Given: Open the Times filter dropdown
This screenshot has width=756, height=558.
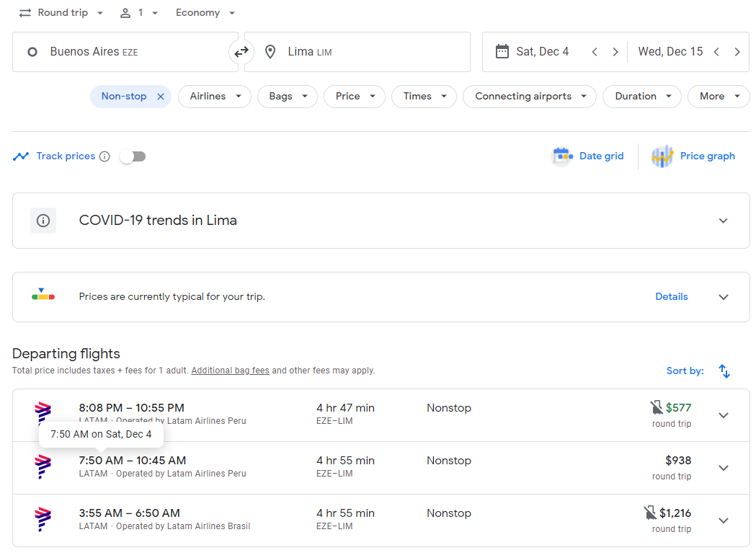Looking at the screenshot, I should click(424, 97).
